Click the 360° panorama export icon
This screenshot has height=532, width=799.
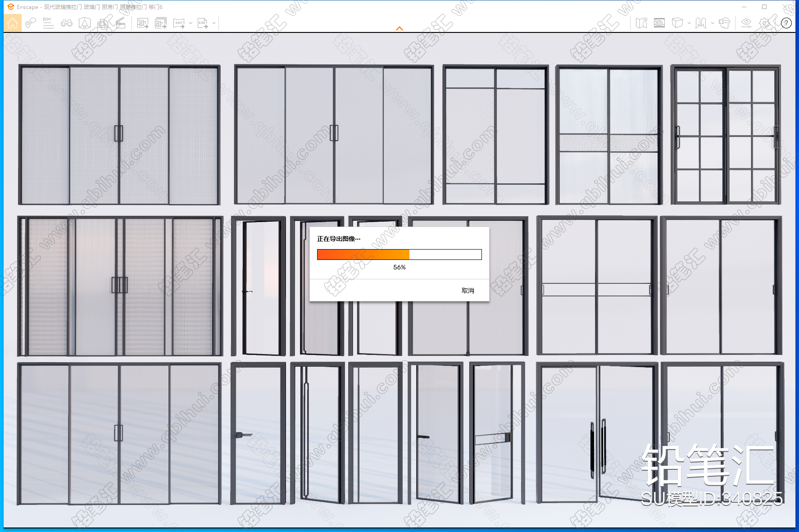pyautogui.click(x=179, y=23)
